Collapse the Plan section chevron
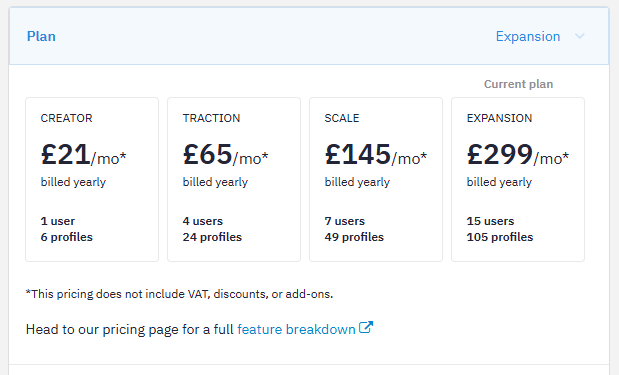The height and width of the screenshot is (375, 619). pyautogui.click(x=580, y=36)
